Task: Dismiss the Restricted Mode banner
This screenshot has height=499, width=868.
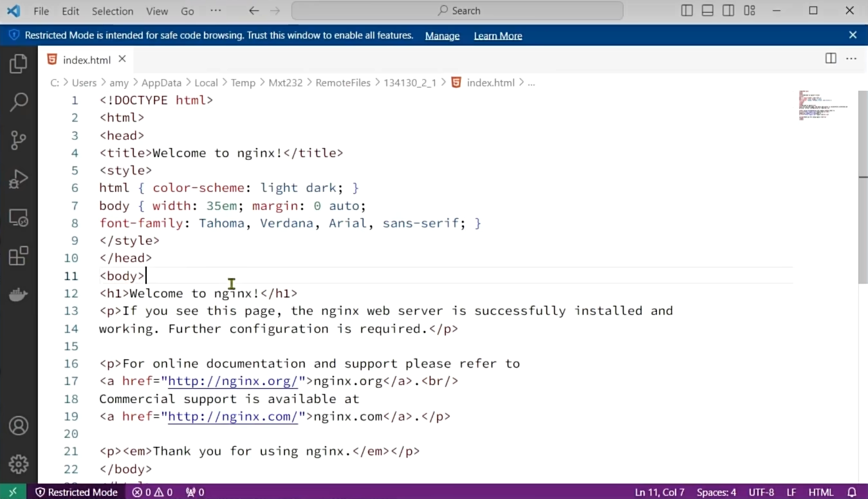Action: tap(853, 35)
